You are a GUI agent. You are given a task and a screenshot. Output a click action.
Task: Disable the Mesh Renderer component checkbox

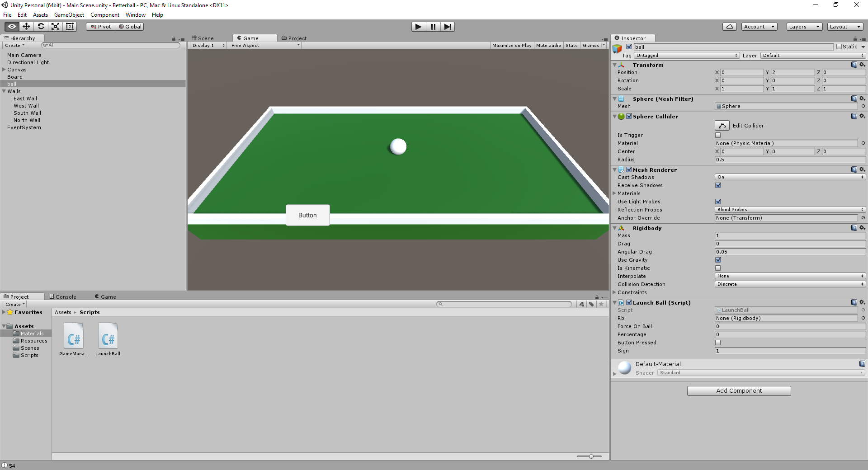click(629, 169)
